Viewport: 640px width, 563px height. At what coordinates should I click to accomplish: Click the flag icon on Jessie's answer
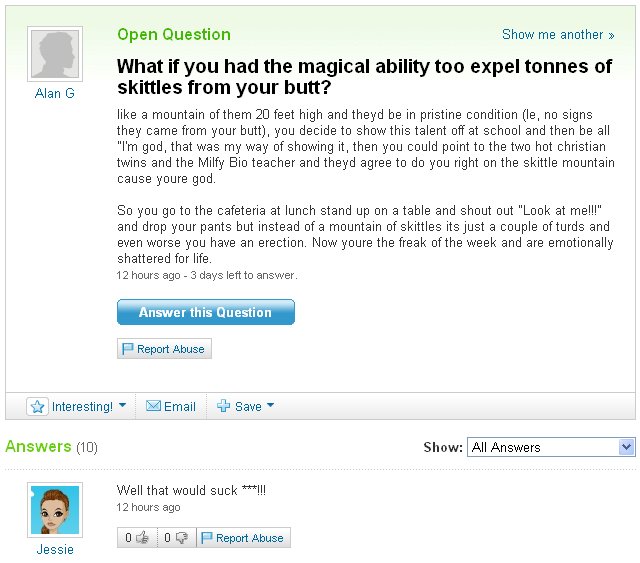(207, 538)
